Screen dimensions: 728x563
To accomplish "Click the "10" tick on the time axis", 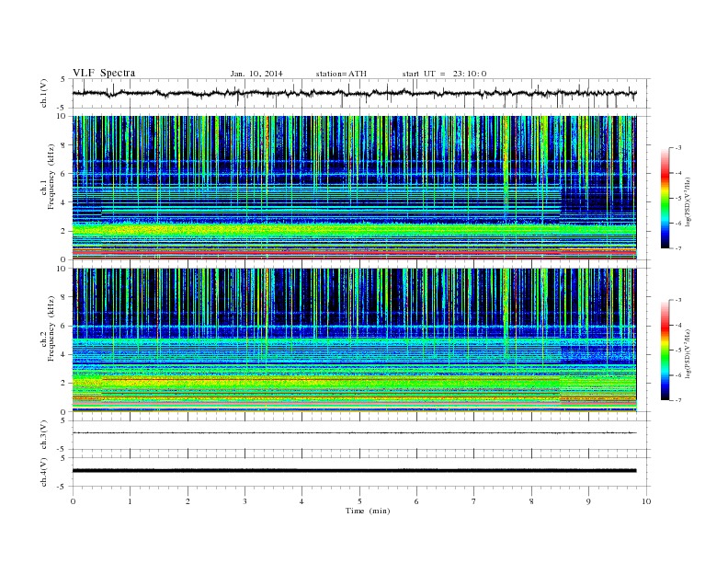I will click(x=646, y=501).
